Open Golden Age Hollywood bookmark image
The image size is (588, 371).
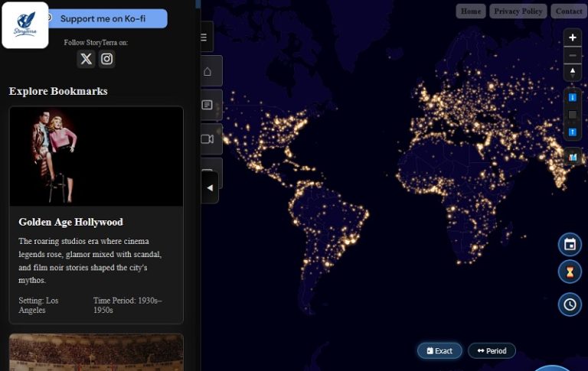point(96,156)
